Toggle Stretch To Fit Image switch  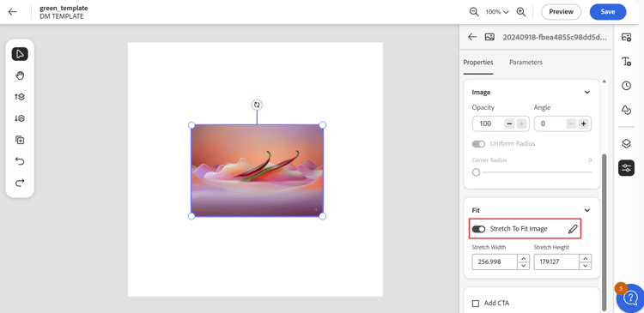478,229
